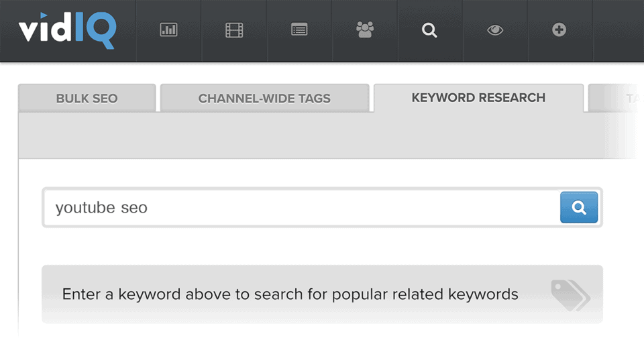Click the empty navbar cell after plus icon
The width and height of the screenshot is (644, 344).
(x=617, y=30)
